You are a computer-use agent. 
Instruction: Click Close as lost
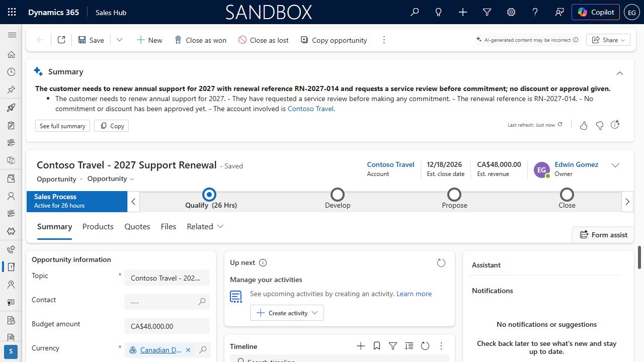(x=264, y=40)
